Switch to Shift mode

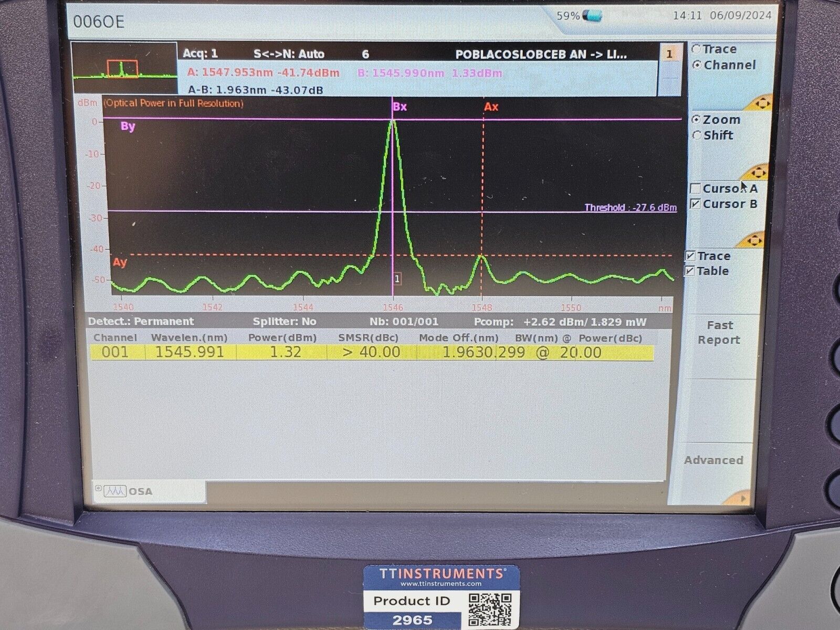point(697,135)
